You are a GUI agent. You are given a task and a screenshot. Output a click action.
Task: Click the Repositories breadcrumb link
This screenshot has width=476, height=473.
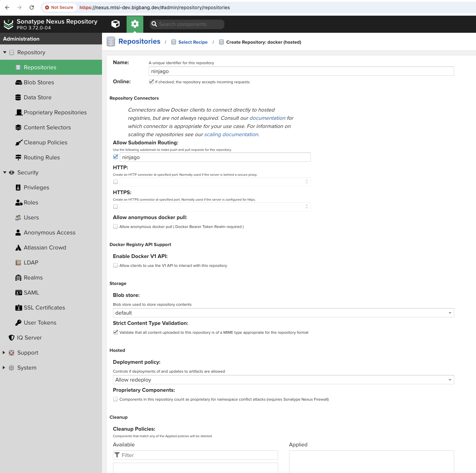(139, 41)
